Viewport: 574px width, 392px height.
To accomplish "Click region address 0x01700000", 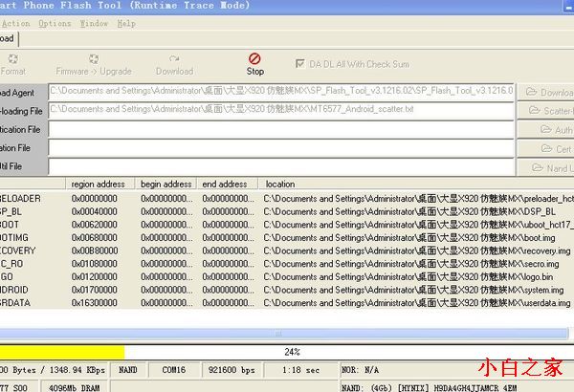I will pyautogui.click(x=95, y=290).
